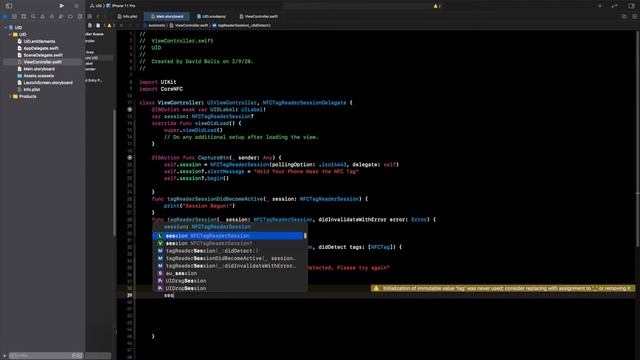Open the Breakpoint navigator
The height and width of the screenshot is (360, 640).
tap(70, 16)
